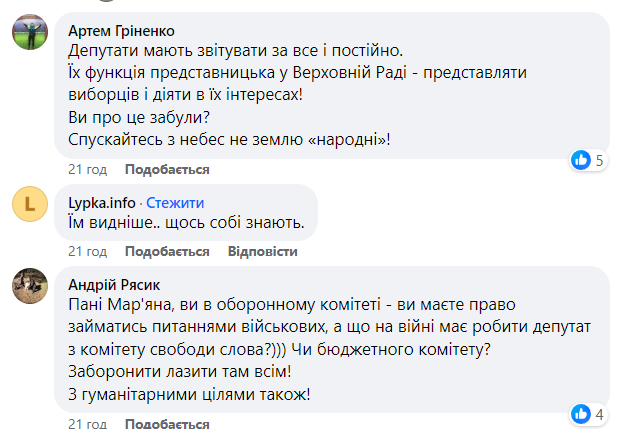621x429 pixels.
Task: Like Артем Гріненко's comment with Подобається
Action: (x=167, y=170)
